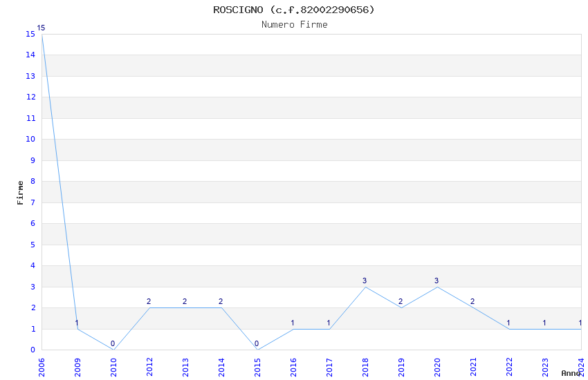Click y-axis tick label 15
The width and height of the screenshot is (588, 380).
30,34
